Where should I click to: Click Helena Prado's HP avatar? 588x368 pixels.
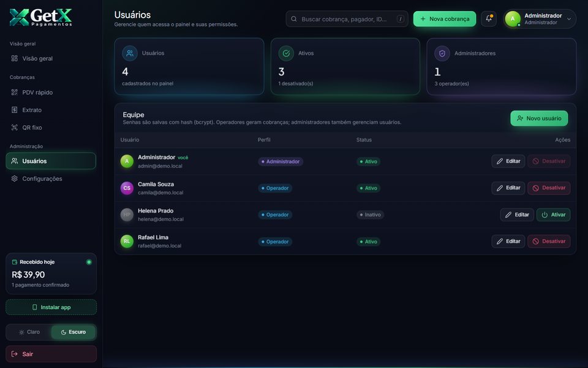pos(127,215)
